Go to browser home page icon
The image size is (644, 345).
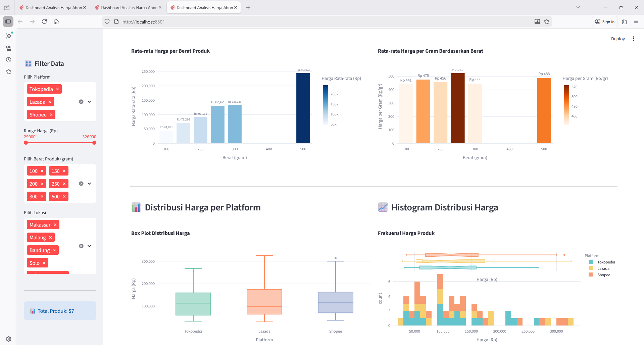[56, 21]
